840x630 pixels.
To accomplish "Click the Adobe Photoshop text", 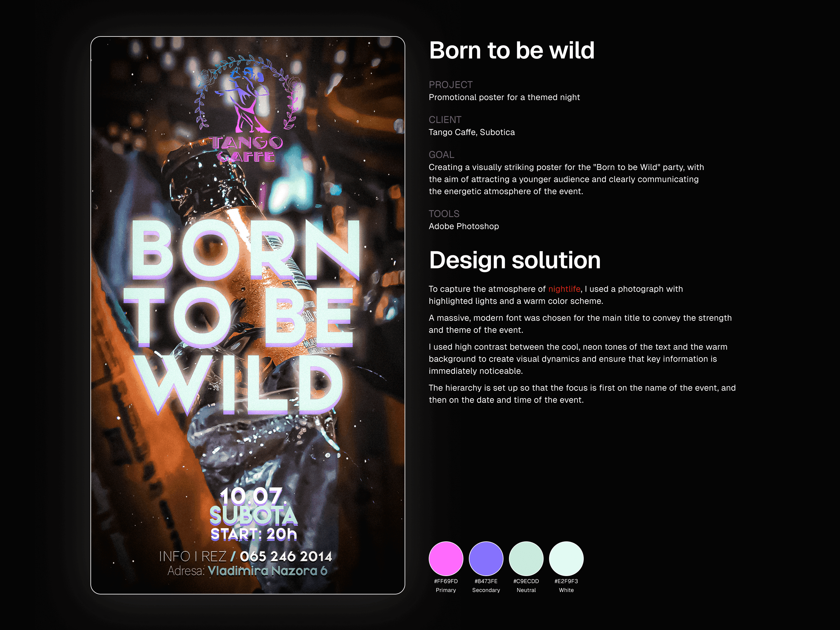I will (x=464, y=226).
